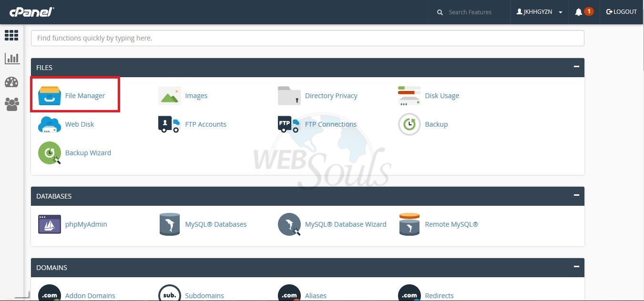644x301 pixels.
Task: Open the Addon Domains link
Action: click(x=90, y=296)
